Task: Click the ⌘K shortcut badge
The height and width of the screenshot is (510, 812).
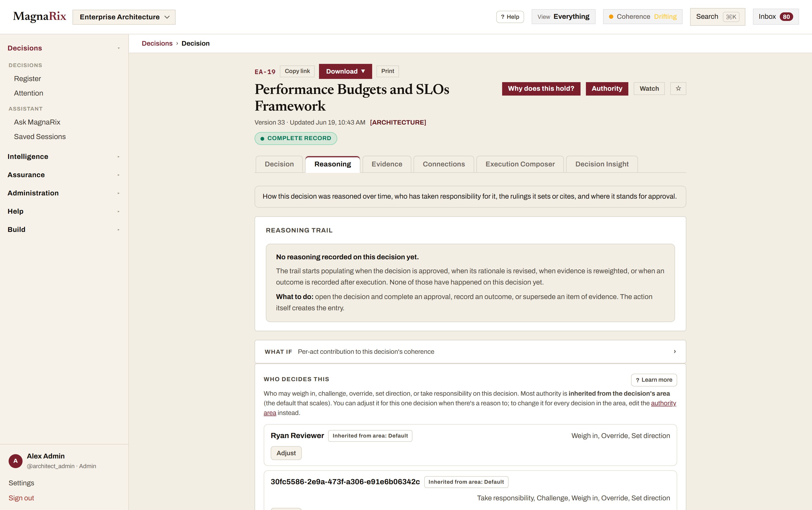Action: click(x=731, y=17)
